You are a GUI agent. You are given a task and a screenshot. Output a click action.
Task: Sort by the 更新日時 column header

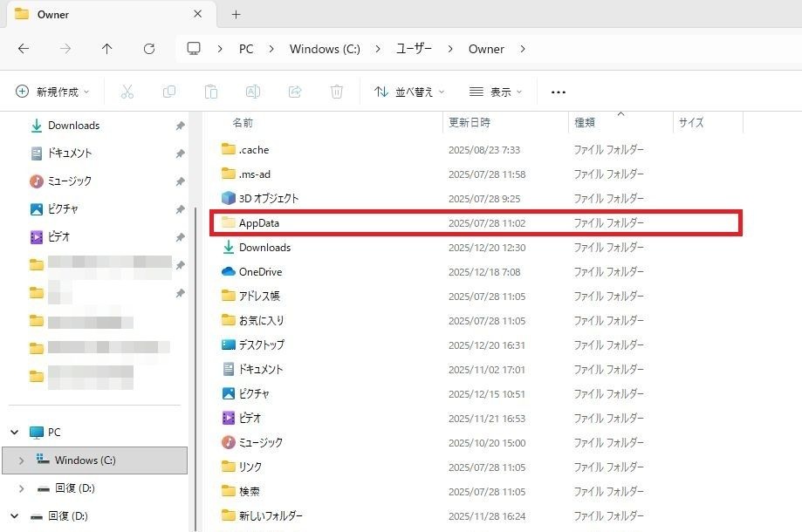470,123
